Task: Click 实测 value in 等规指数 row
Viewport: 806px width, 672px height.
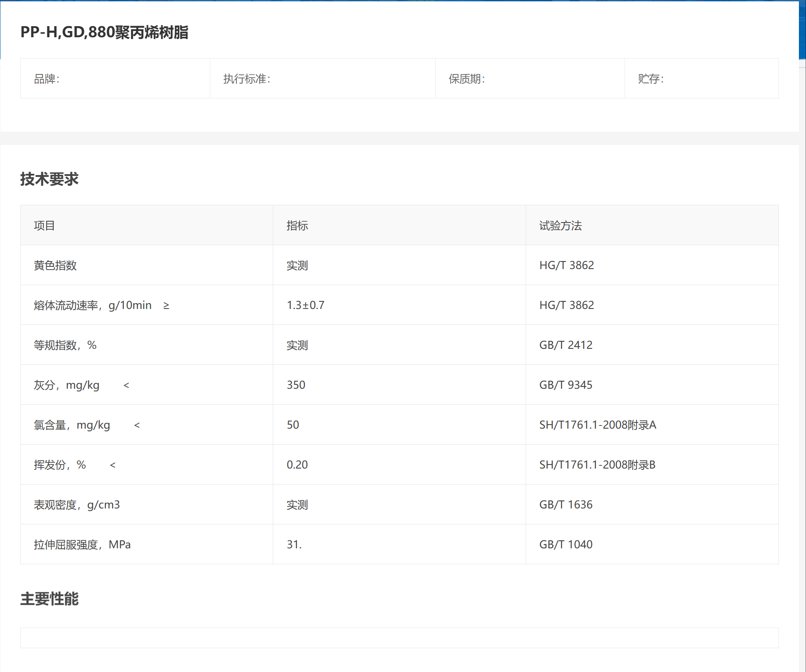Action: tap(297, 345)
